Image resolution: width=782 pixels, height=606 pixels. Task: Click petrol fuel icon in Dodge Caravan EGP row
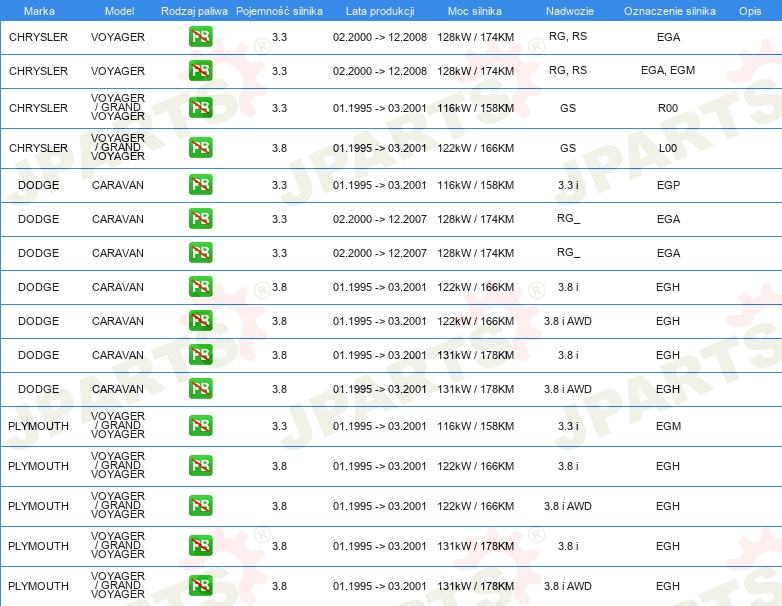(200, 185)
